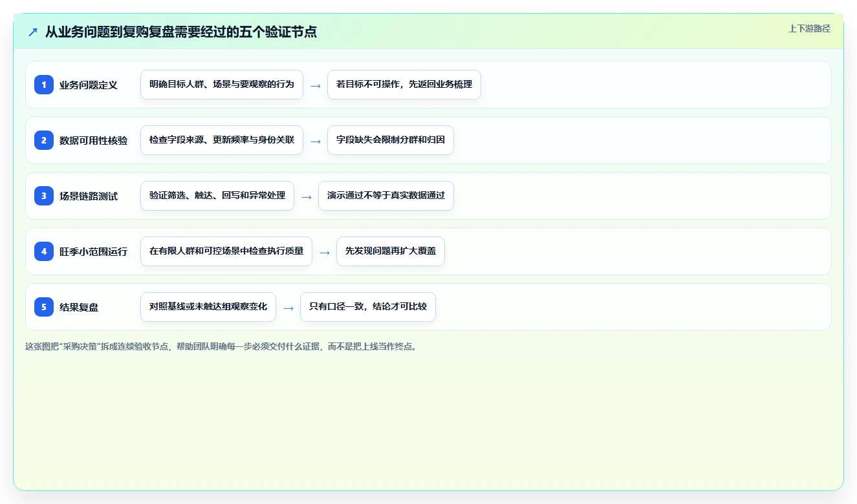Click the title 从业务问题到复购复盘需要经过的五个验证节点
857x504 pixels.
[x=181, y=32]
